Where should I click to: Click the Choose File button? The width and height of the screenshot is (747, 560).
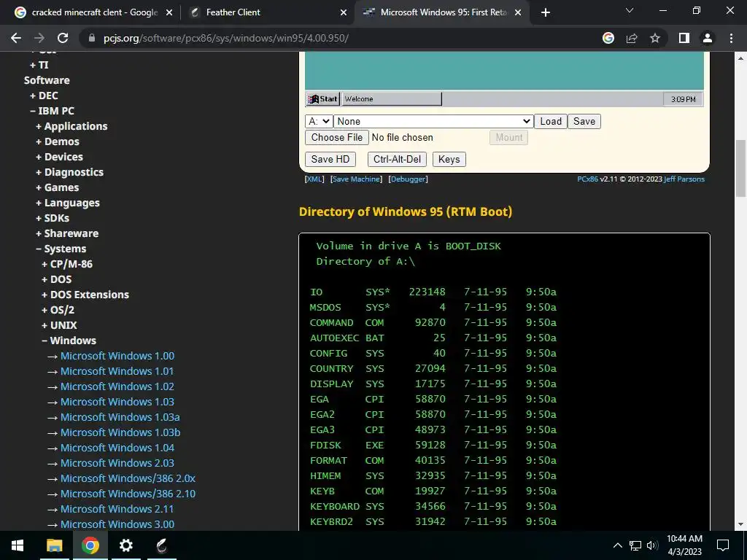(x=337, y=138)
